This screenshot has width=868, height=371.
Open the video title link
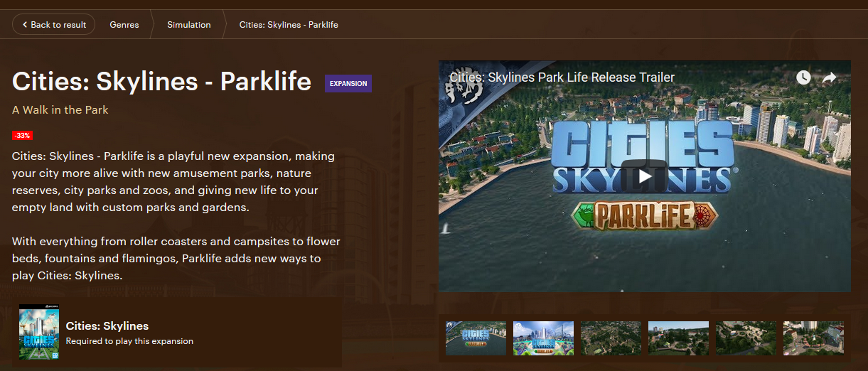click(x=562, y=77)
